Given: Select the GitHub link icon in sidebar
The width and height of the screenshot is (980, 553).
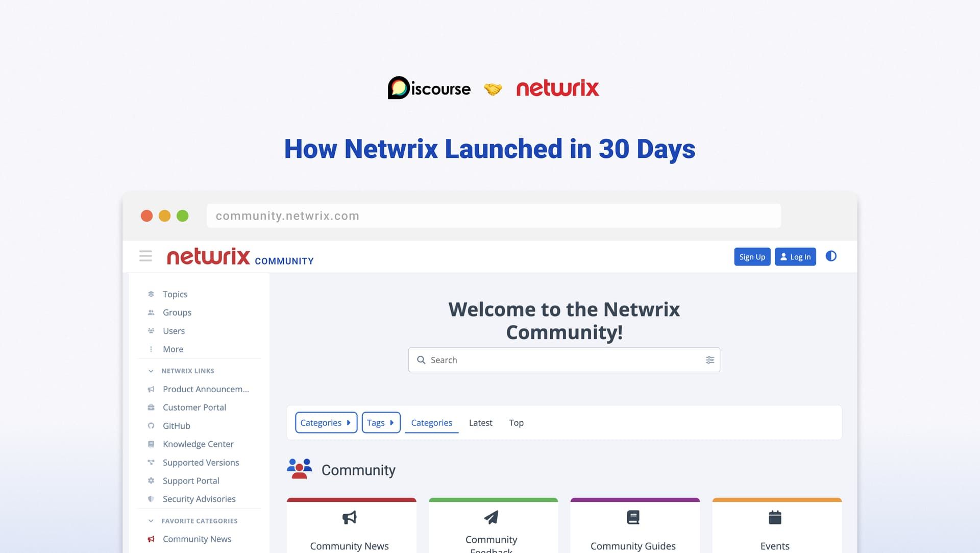Looking at the screenshot, I should point(151,425).
